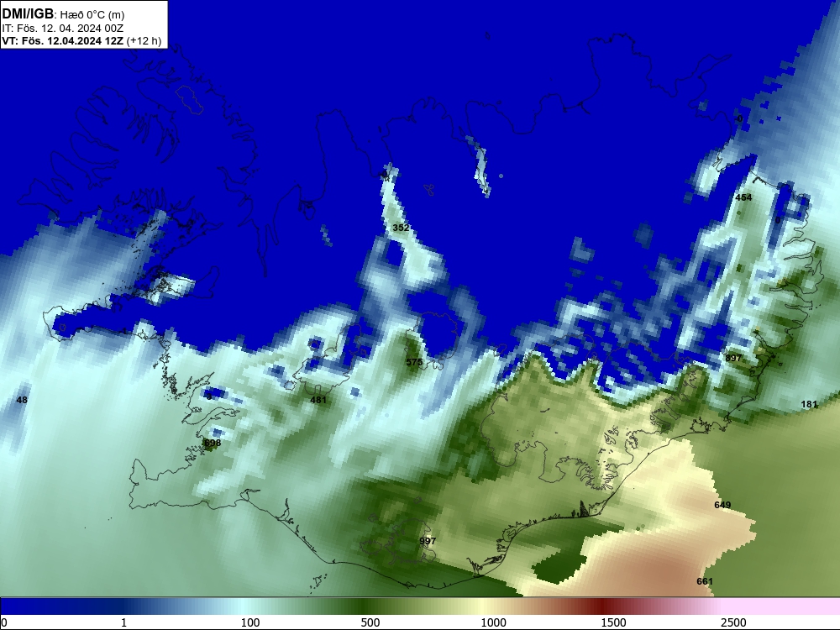Click the horizontal color scale bar

click(x=420, y=606)
